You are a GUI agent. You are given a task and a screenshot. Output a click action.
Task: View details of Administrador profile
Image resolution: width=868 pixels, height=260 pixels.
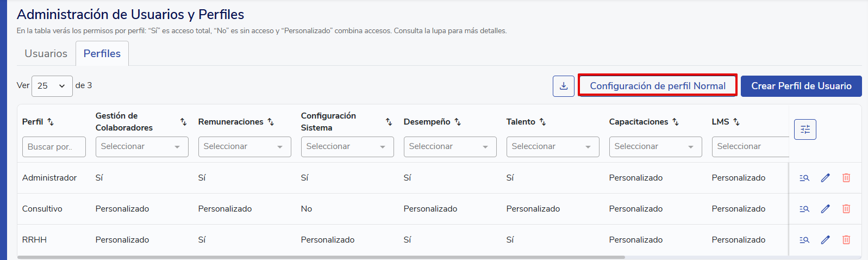[804, 178]
